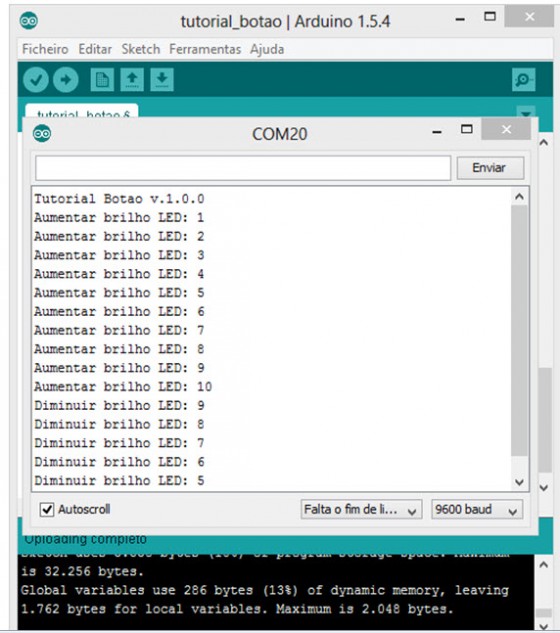Click the serial output scrollbar thumb
The height and width of the screenshot is (633, 560).
pos(519,331)
